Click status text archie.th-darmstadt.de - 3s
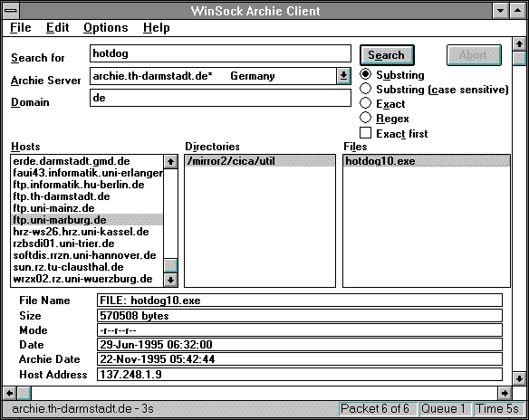529x420 pixels. tap(82, 409)
